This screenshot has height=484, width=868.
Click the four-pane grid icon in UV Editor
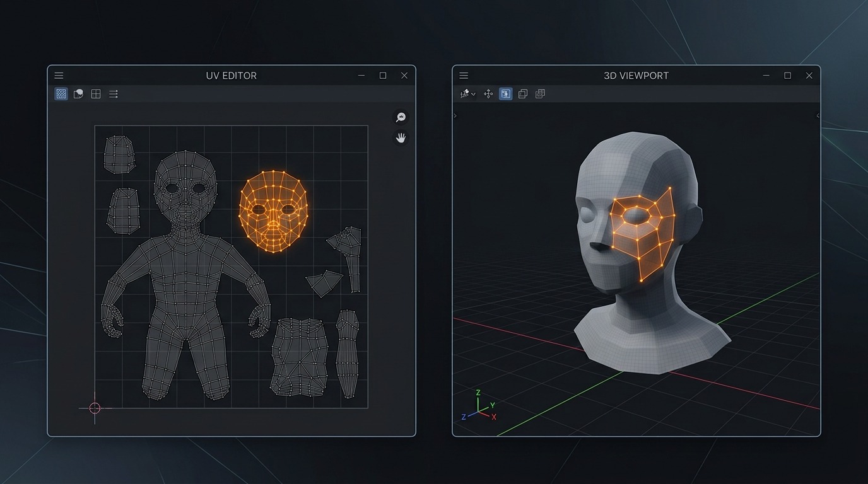[96, 94]
